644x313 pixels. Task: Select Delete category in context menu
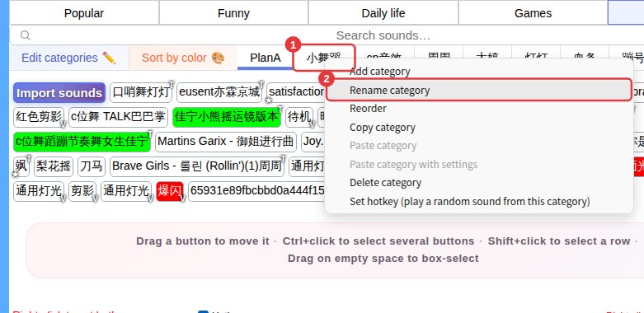pyautogui.click(x=478, y=183)
